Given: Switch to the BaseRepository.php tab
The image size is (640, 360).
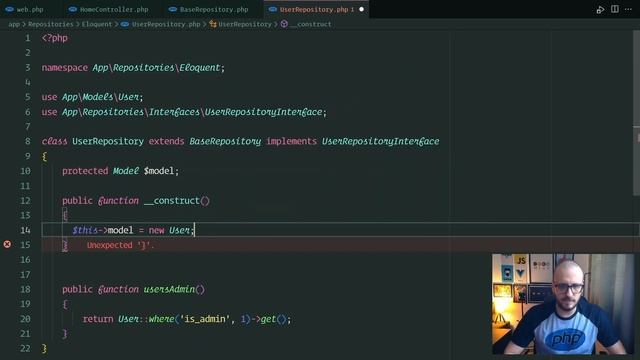Looking at the screenshot, I should coord(214,9).
